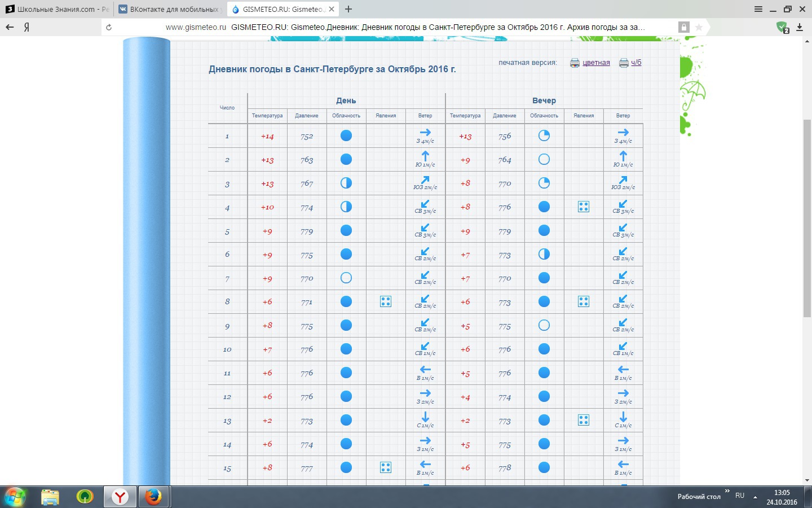
Task: Bookmark the page with the star icon
Action: pos(699,27)
